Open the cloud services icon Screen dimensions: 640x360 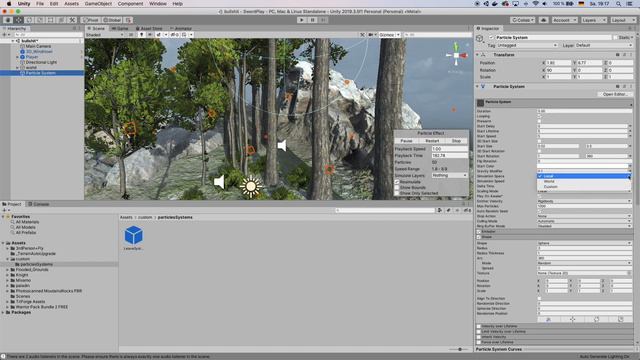[543, 20]
